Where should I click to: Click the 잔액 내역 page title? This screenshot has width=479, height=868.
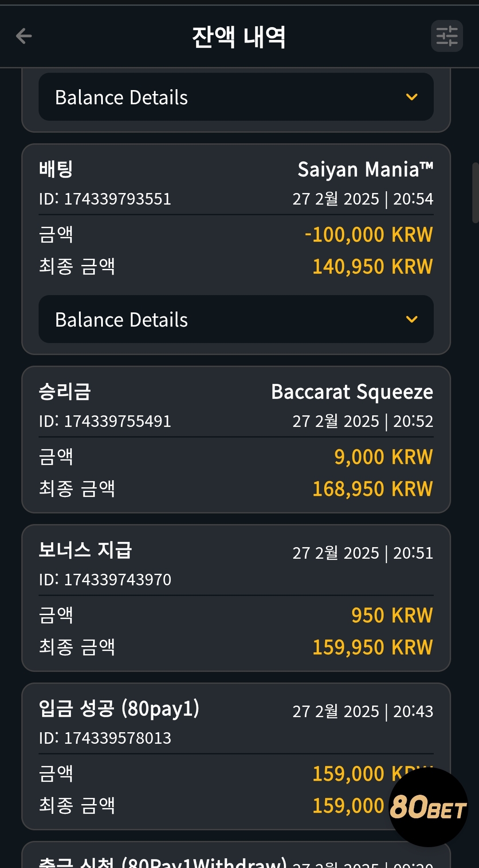pyautogui.click(x=239, y=37)
